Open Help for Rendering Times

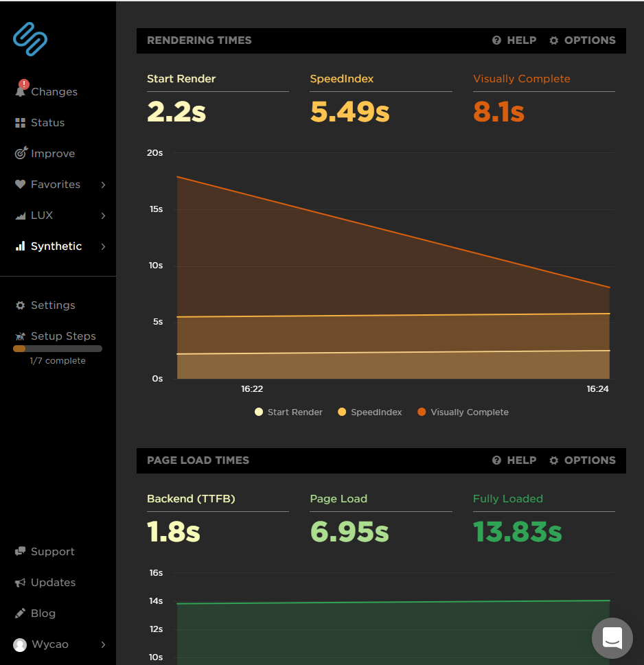(514, 40)
